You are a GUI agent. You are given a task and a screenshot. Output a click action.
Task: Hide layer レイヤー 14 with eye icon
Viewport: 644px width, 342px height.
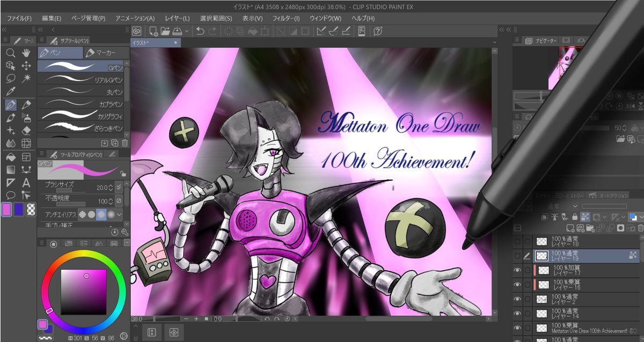coord(517,314)
